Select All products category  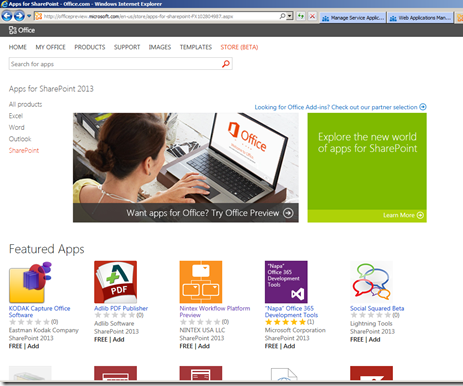(x=25, y=105)
